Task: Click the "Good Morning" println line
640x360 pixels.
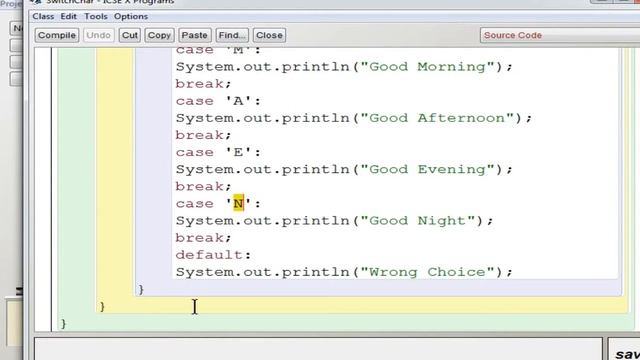Action: coord(344,67)
